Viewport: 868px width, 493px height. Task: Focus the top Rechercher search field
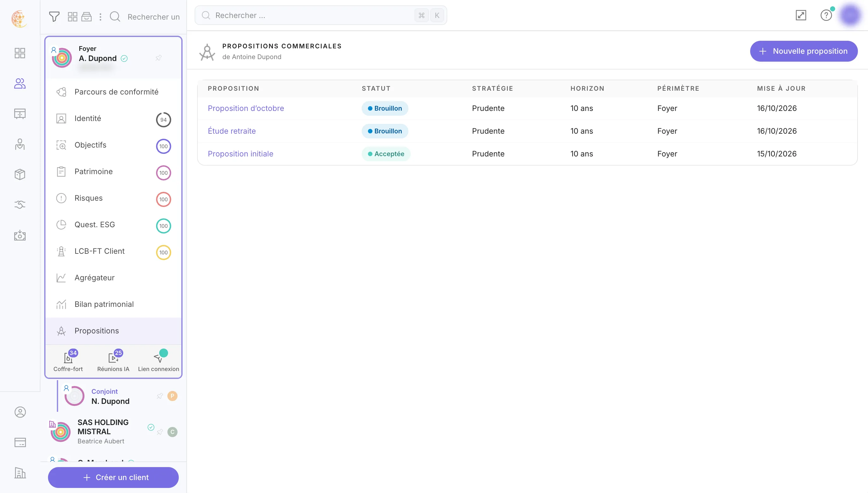coord(321,15)
